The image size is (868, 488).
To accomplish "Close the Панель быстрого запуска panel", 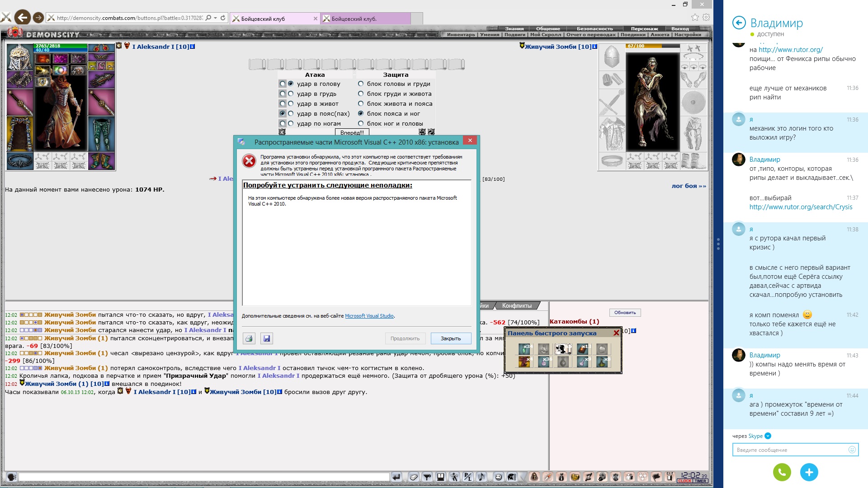I will 616,333.
